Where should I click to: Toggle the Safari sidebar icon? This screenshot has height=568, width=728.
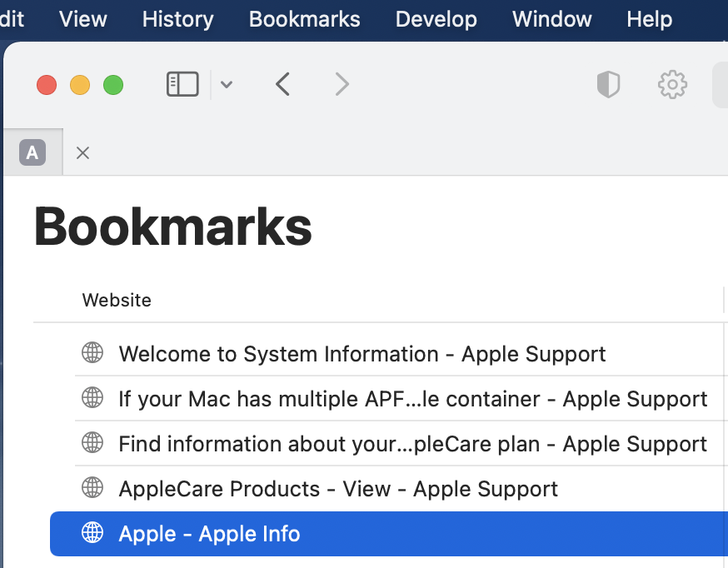(x=182, y=84)
